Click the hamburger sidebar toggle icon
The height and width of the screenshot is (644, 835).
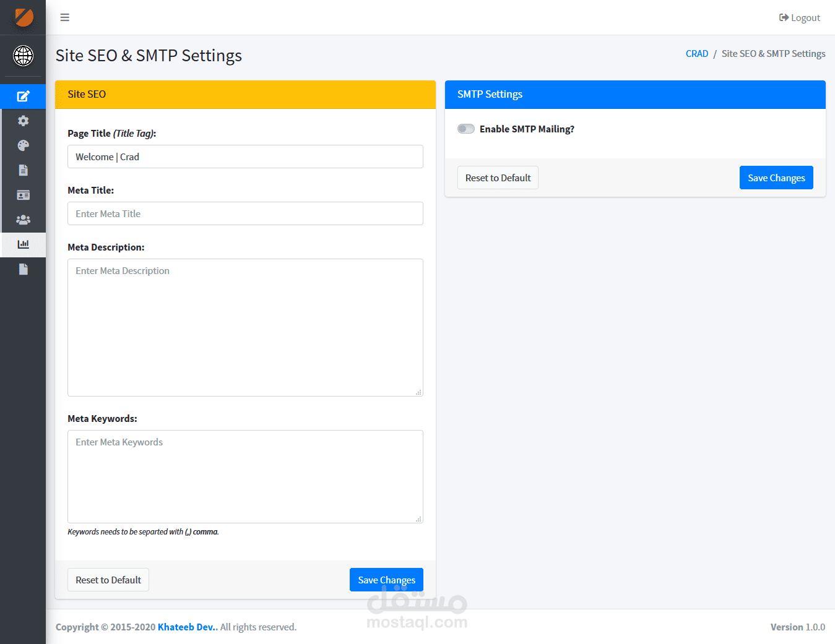coord(65,17)
